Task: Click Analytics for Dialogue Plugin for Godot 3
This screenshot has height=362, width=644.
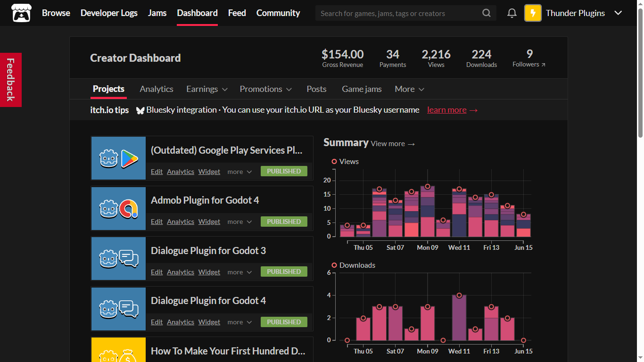Action: 181,272
